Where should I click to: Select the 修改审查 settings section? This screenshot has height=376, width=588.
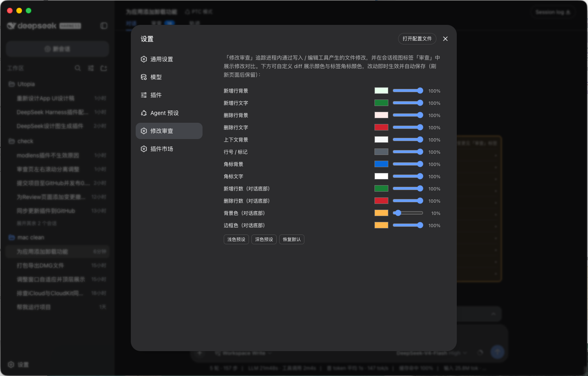click(169, 131)
